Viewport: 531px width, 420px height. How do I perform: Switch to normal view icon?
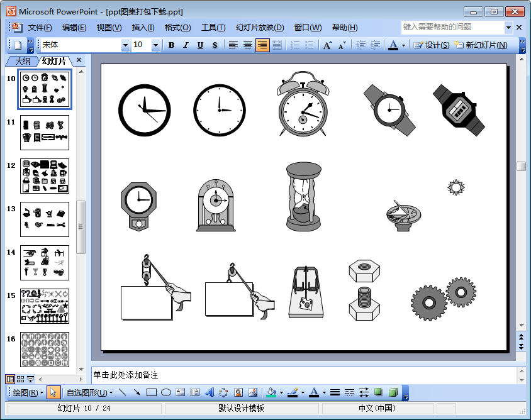tap(10, 379)
